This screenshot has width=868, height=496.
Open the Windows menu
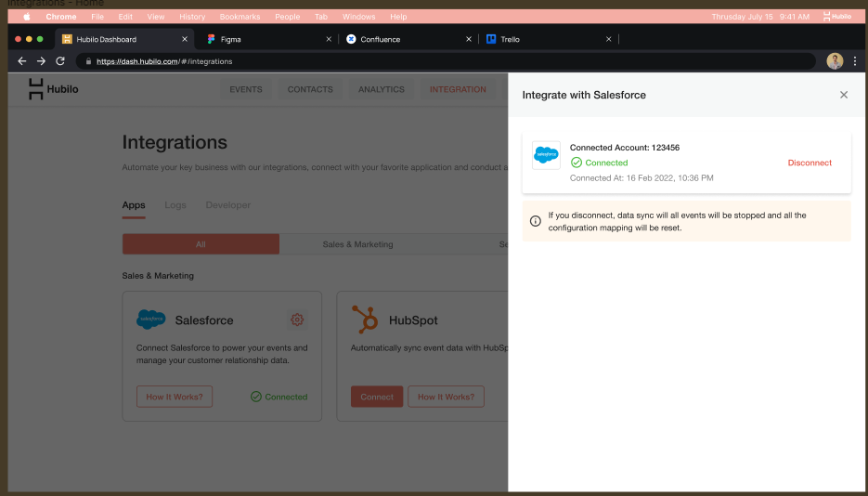(358, 17)
